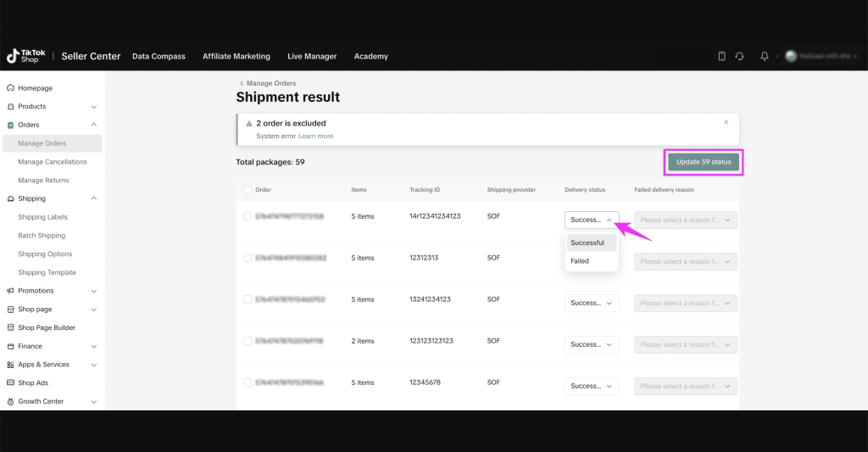The image size is (868, 452).
Task: Click the Learn more link
Action: 315,136
